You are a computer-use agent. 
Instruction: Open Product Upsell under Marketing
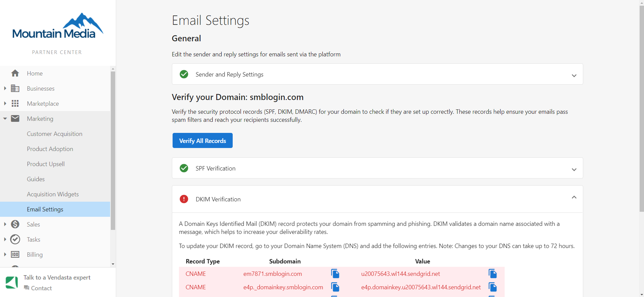pyautogui.click(x=55, y=164)
